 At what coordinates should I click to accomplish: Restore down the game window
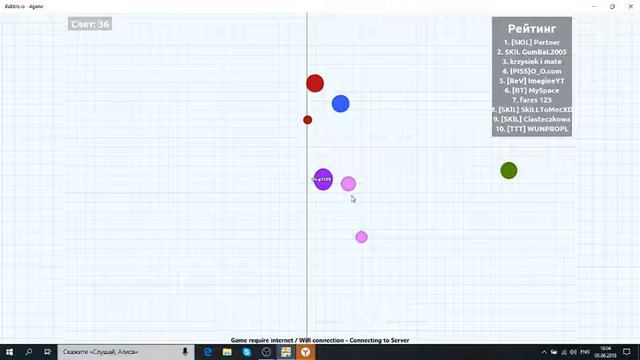[612, 6]
